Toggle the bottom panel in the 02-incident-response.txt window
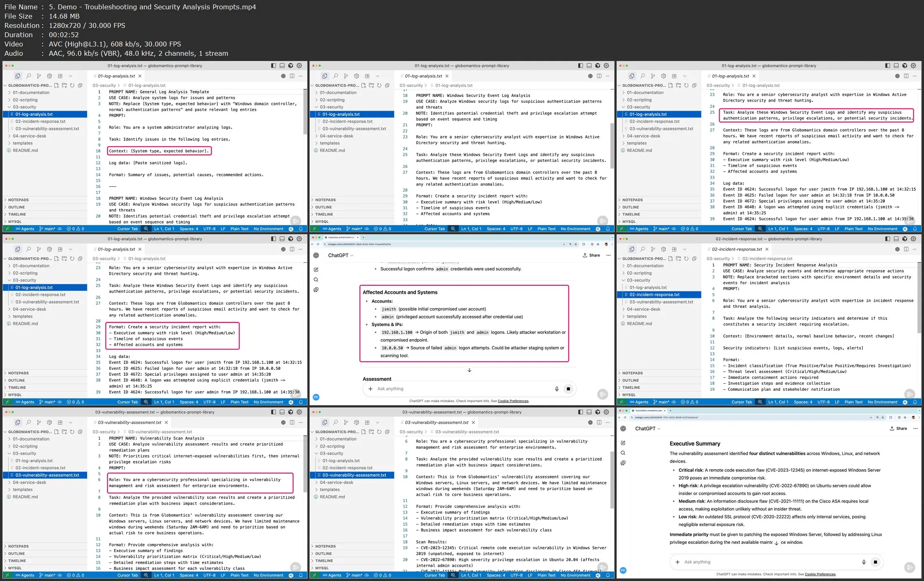Screen dimensions: 924x581 coord(896,239)
